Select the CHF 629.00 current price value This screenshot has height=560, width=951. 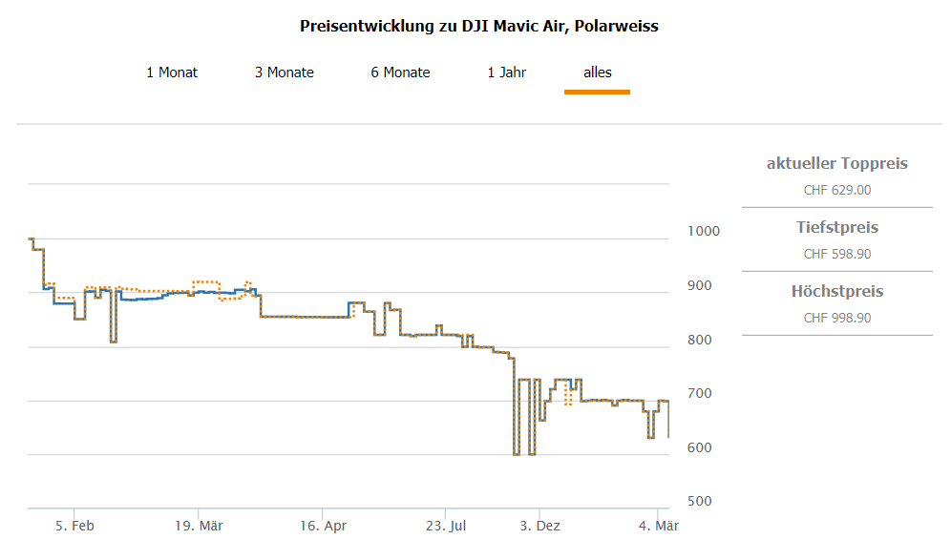pos(837,190)
